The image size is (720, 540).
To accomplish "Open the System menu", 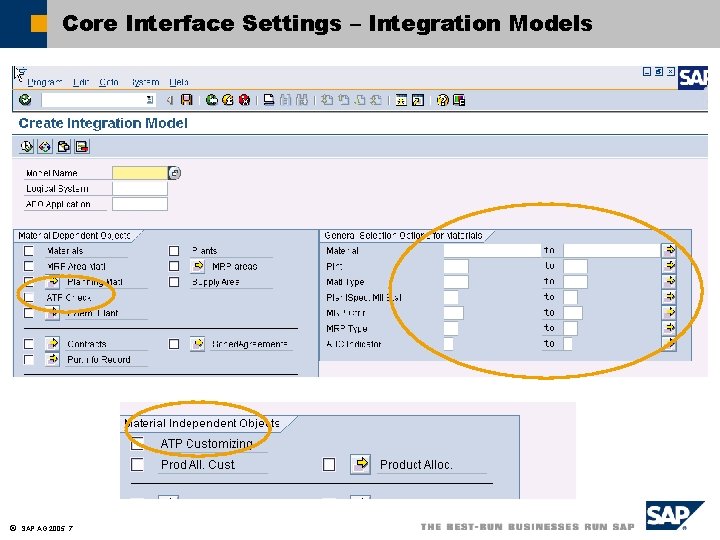I will (145, 82).
